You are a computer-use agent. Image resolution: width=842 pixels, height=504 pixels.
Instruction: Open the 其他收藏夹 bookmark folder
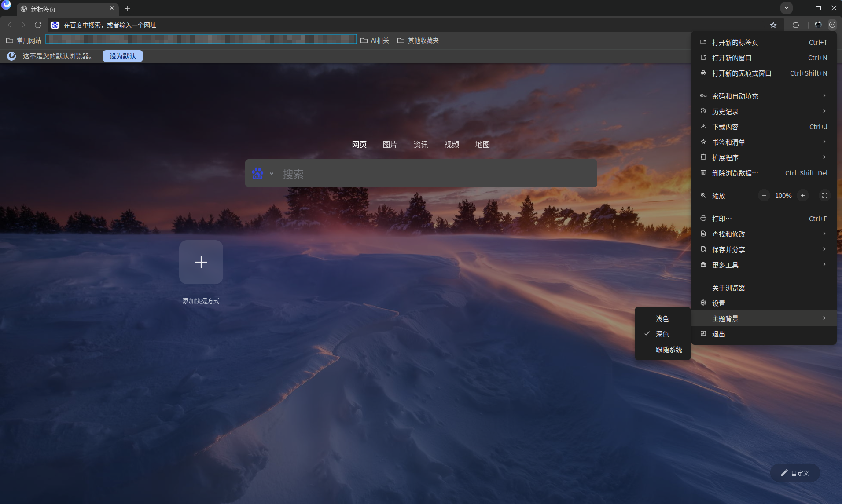point(418,40)
